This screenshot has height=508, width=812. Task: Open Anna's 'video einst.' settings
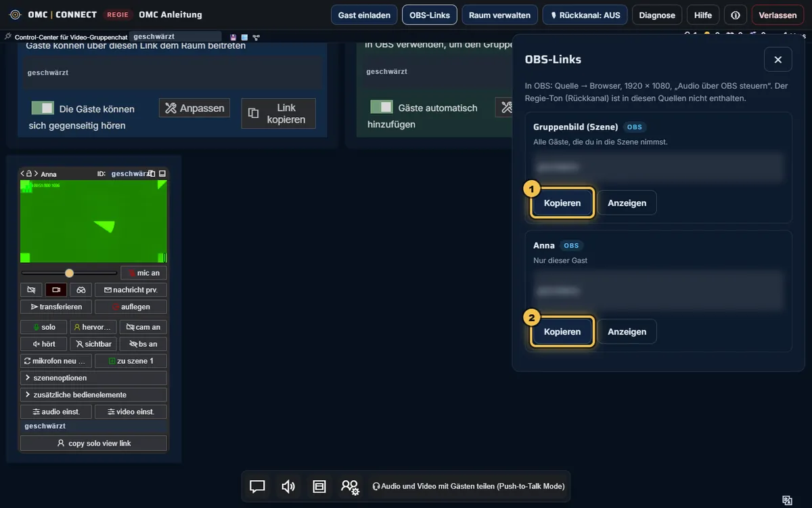click(x=131, y=412)
